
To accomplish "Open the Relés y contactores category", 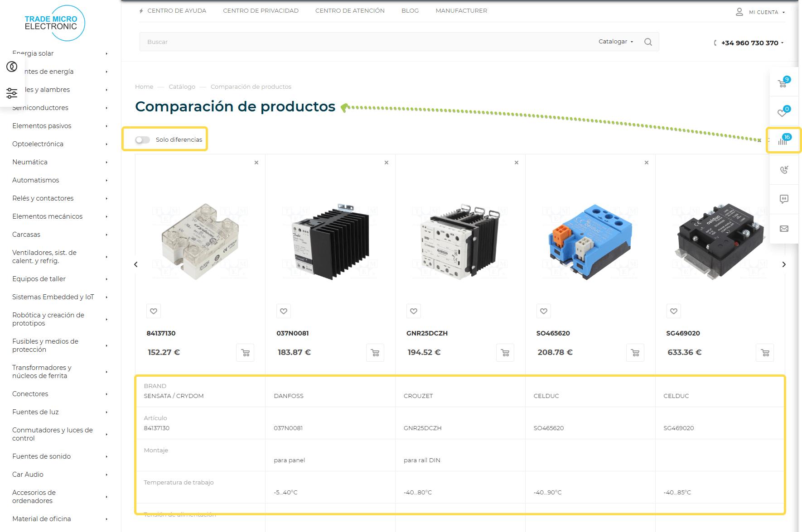I will pos(43,198).
